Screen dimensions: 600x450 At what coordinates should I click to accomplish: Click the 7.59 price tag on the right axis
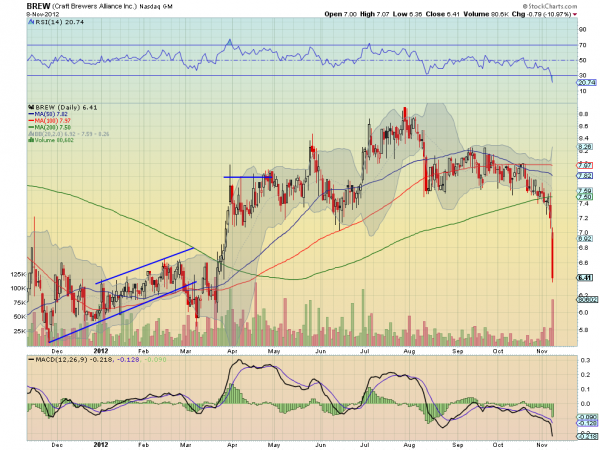[585, 191]
